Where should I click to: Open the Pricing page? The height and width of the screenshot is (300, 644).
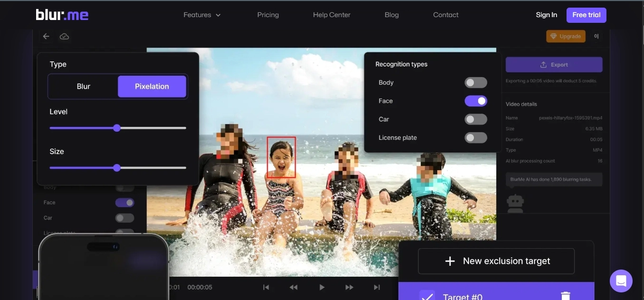pos(268,15)
